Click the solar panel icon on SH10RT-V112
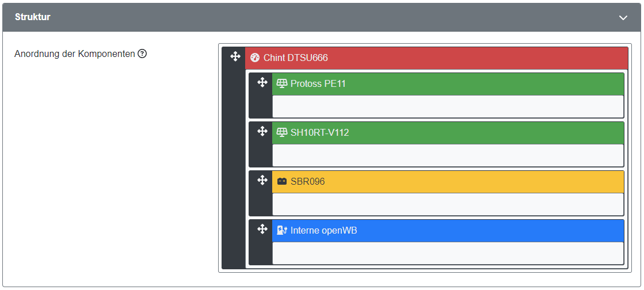This screenshot has height=290, width=644. [x=281, y=133]
